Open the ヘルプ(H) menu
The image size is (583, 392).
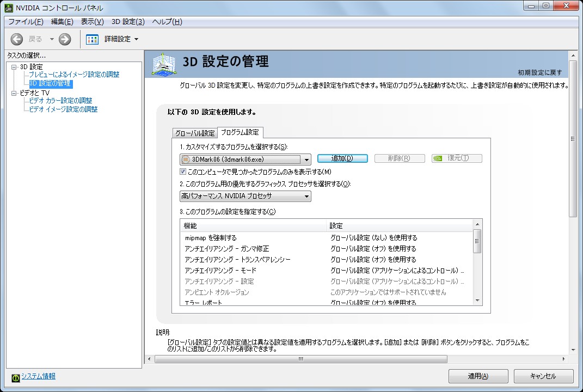[167, 22]
